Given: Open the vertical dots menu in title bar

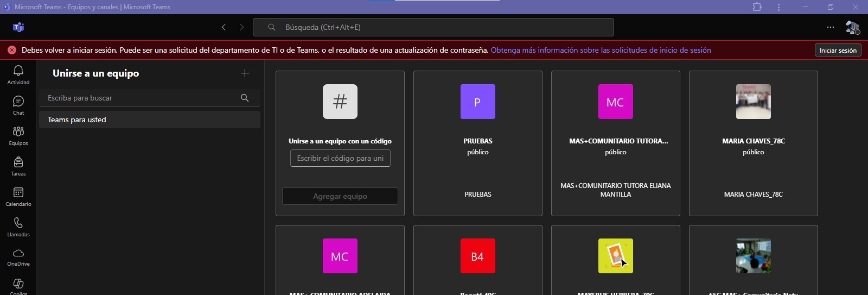Looking at the screenshot, I should [778, 7].
